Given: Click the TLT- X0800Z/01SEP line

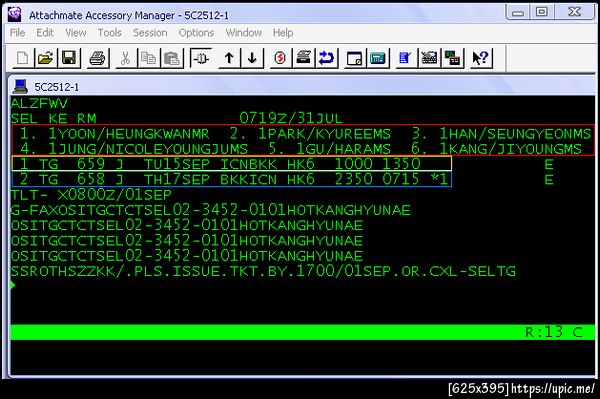Looking at the screenshot, I should [x=91, y=195].
